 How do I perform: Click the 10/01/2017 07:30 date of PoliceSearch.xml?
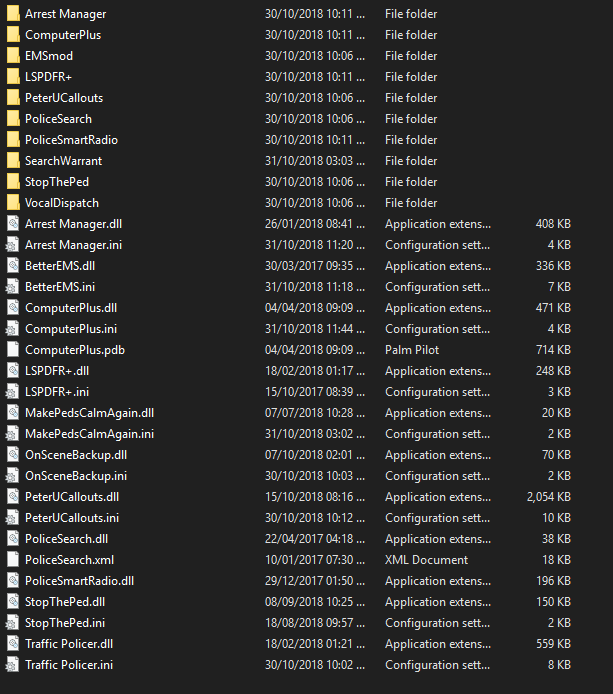coord(315,560)
